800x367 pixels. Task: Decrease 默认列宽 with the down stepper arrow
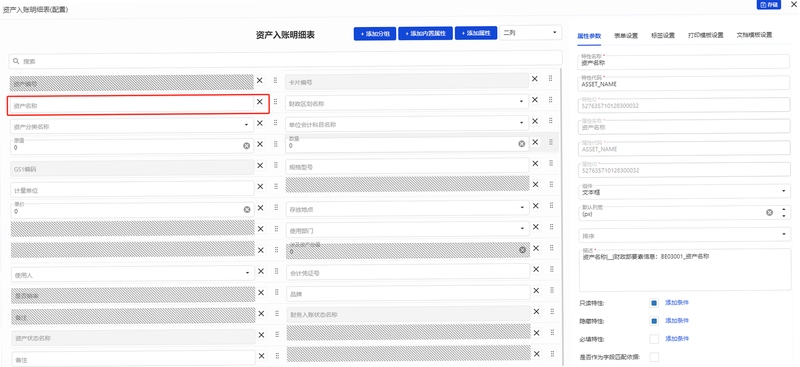[784, 216]
